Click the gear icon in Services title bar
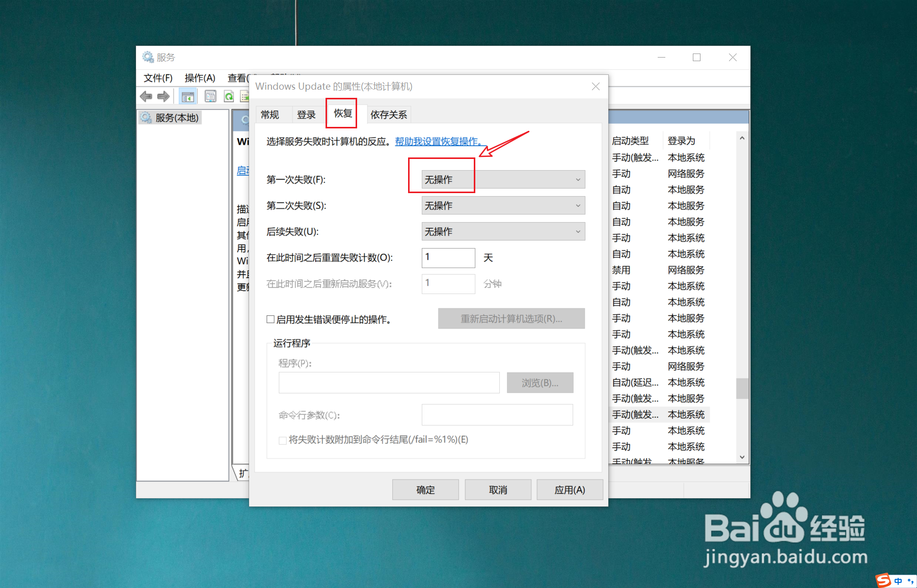 click(148, 57)
